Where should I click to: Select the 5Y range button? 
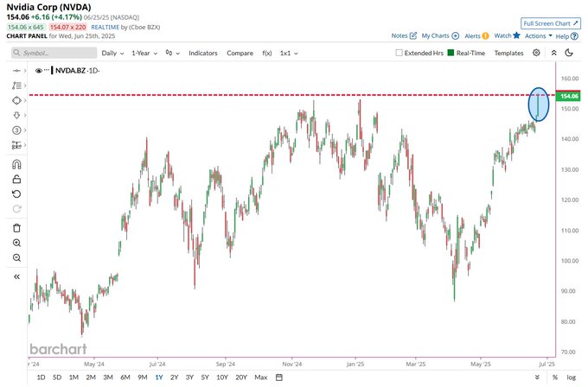(x=205, y=377)
